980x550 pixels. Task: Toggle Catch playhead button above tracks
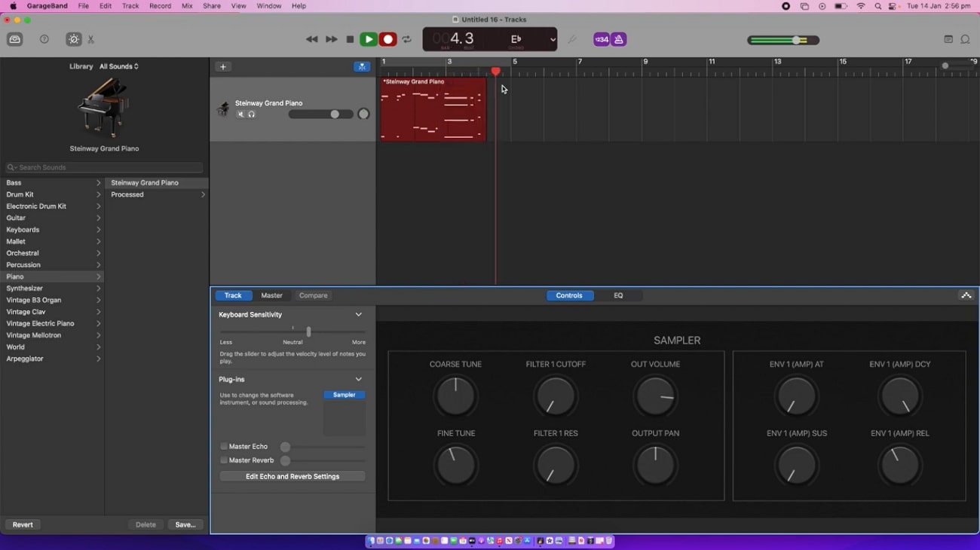(x=362, y=67)
